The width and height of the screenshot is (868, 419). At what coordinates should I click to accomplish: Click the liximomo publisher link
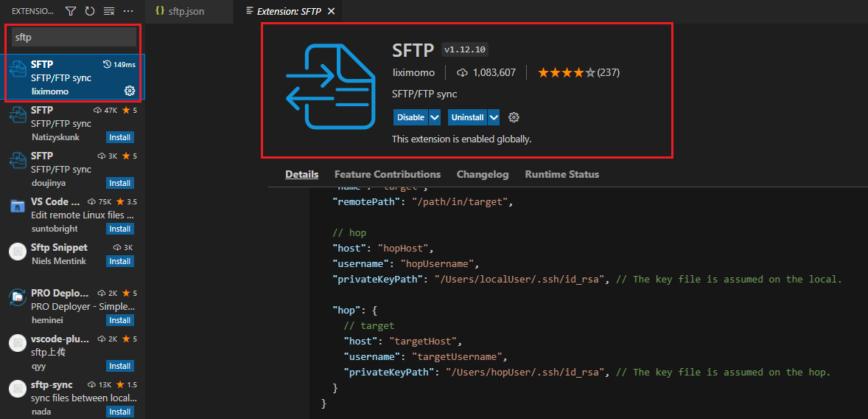413,72
